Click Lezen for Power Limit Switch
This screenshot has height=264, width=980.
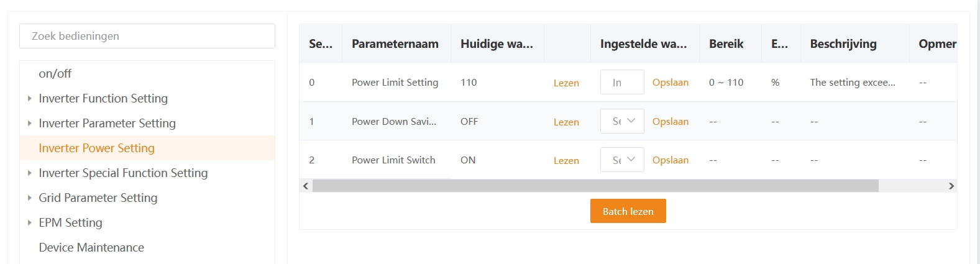pyautogui.click(x=566, y=161)
